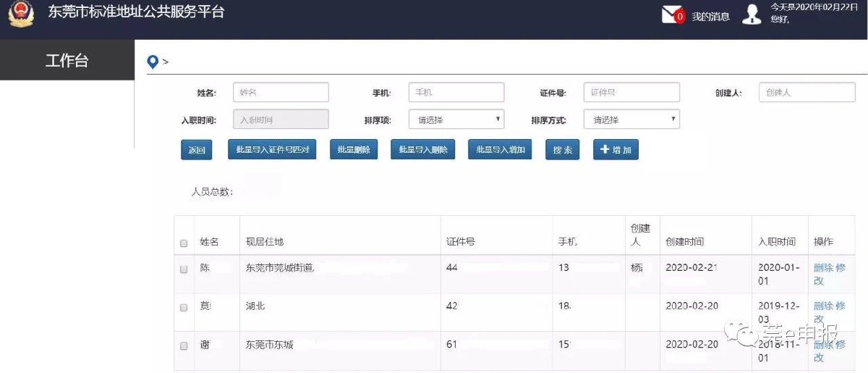Click 删除 in the 陈 row

(x=823, y=267)
